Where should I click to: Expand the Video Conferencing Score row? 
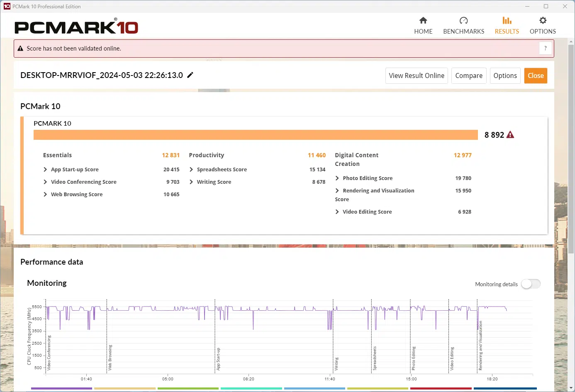click(x=45, y=182)
